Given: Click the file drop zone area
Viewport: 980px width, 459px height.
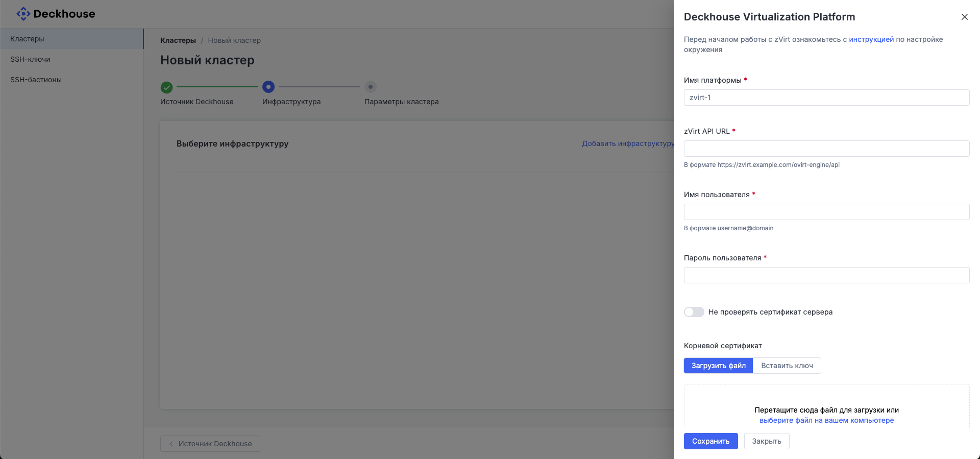Looking at the screenshot, I should (x=826, y=406).
